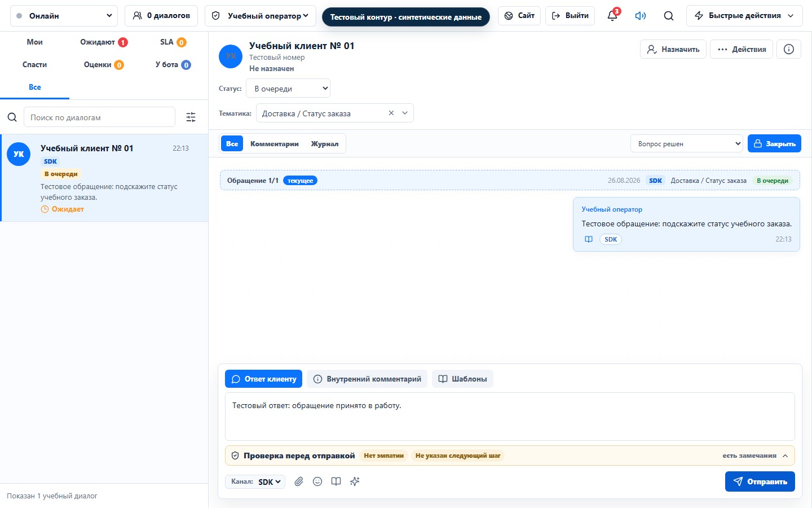
Task: Open the Онлайн status dropdown
Action: (64, 16)
